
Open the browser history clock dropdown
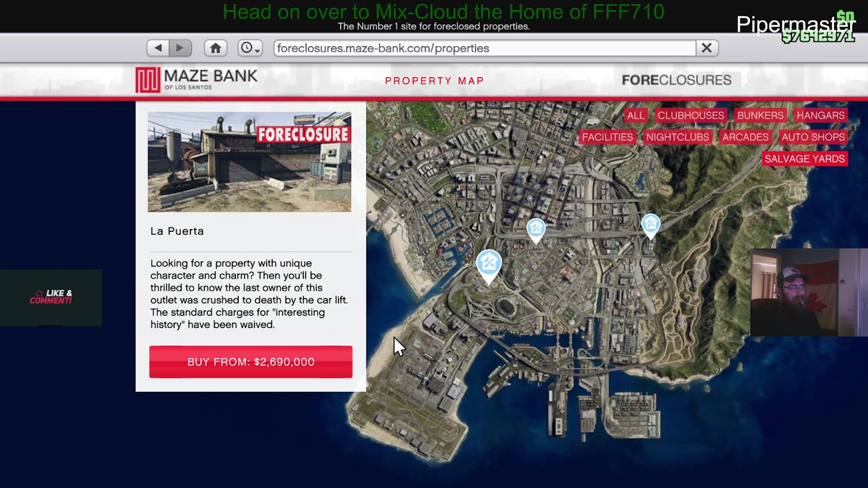[x=250, y=48]
